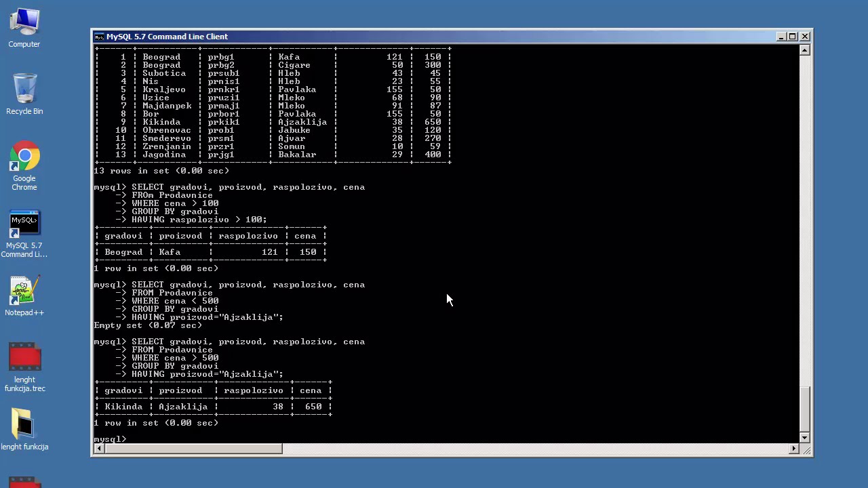The height and width of the screenshot is (488, 868).
Task: Select lenght funkcija.trec file icon
Action: coord(24,367)
